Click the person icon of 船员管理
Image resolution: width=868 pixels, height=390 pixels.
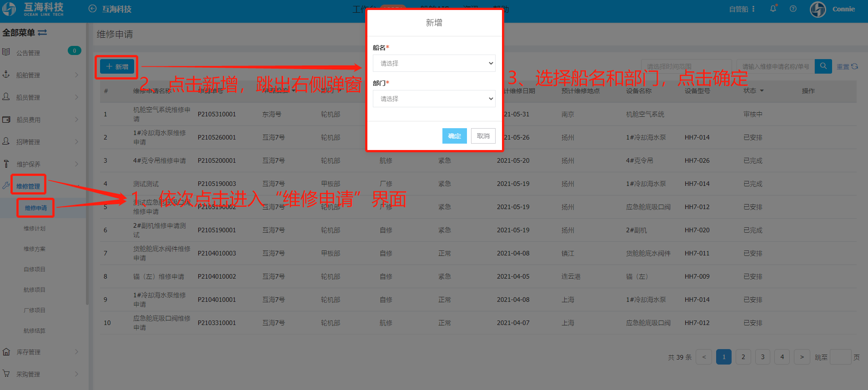pyautogui.click(x=6, y=96)
